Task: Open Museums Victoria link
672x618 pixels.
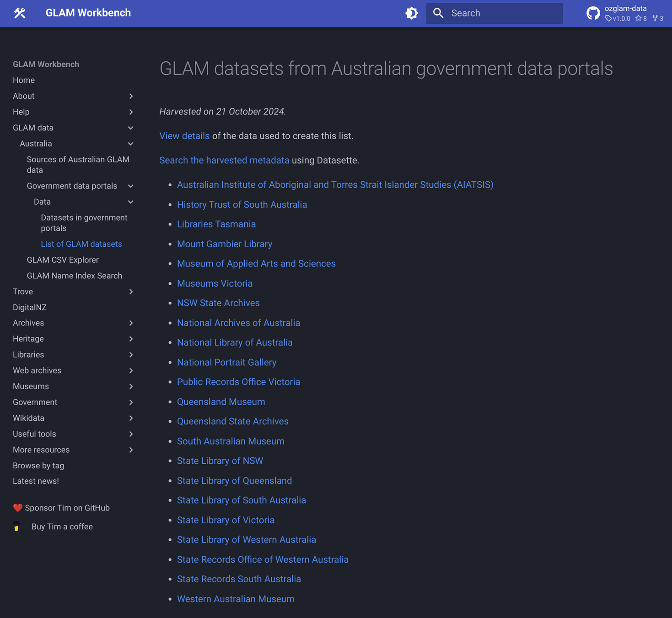Action: pos(215,283)
